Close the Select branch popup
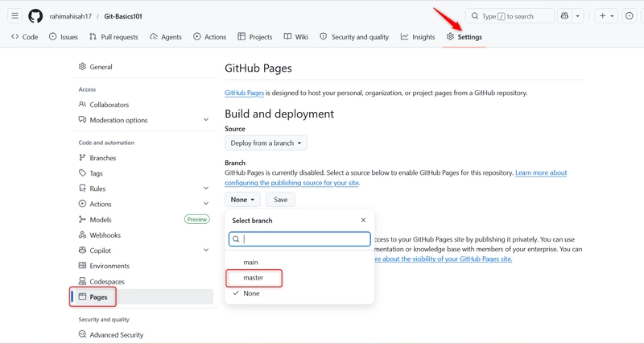Screen dimensions: 644x344 tap(363, 220)
